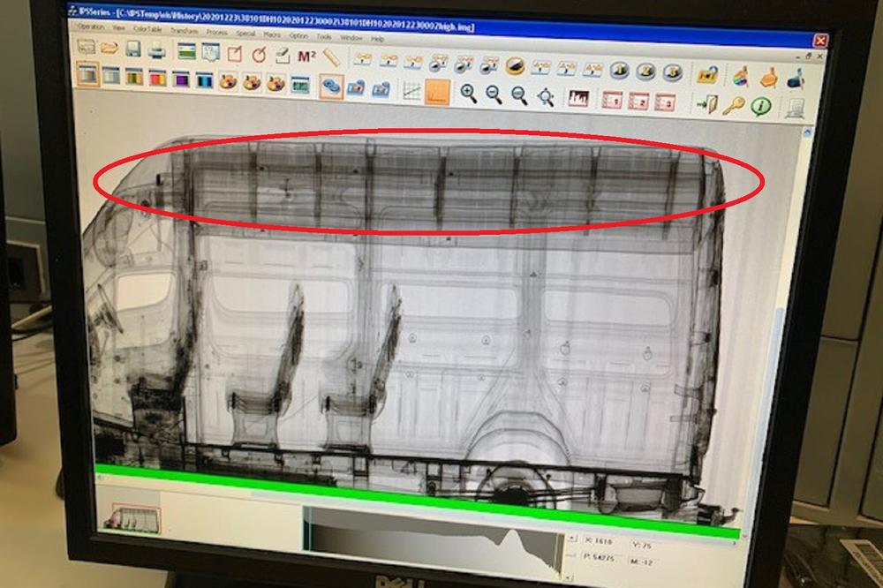
Task: Save the image with the floppy disk icon
Action: [132, 49]
